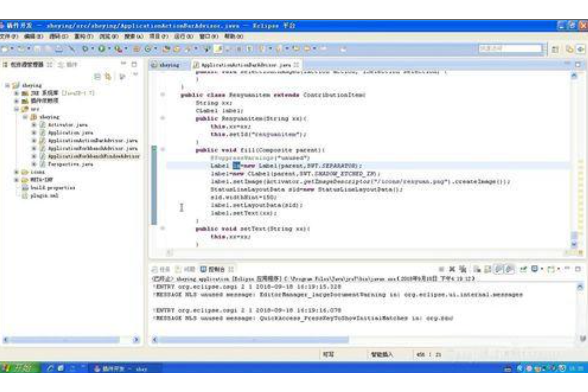Expand the icons folder in project tree
Viewport: 588px width, 392px height.
click(16, 172)
